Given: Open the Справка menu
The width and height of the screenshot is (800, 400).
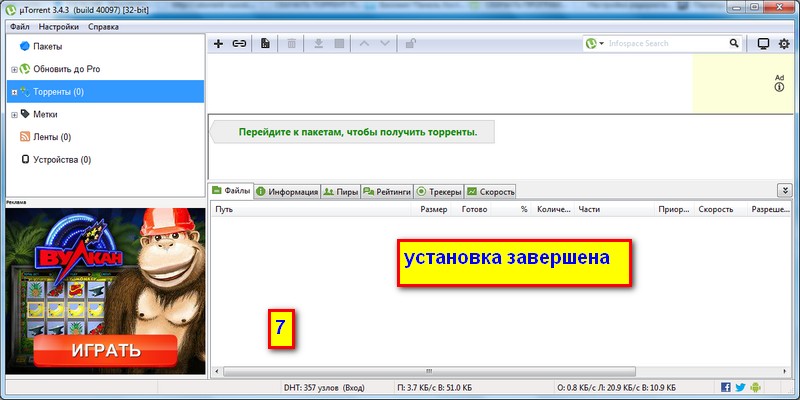Looking at the screenshot, I should point(103,27).
